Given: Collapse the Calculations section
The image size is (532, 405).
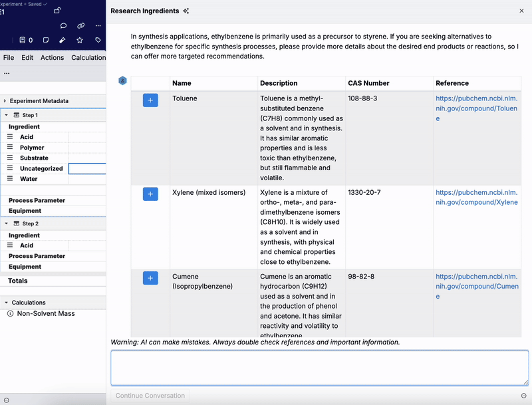Looking at the screenshot, I should tap(6, 303).
